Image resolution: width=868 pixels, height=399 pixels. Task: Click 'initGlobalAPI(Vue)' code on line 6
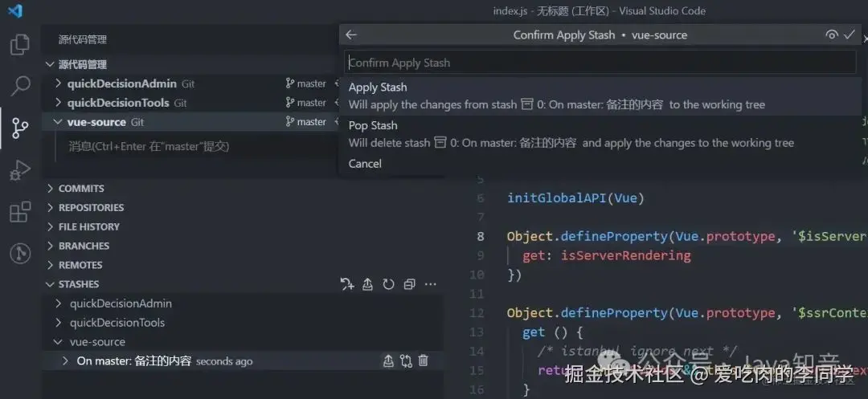(x=575, y=197)
